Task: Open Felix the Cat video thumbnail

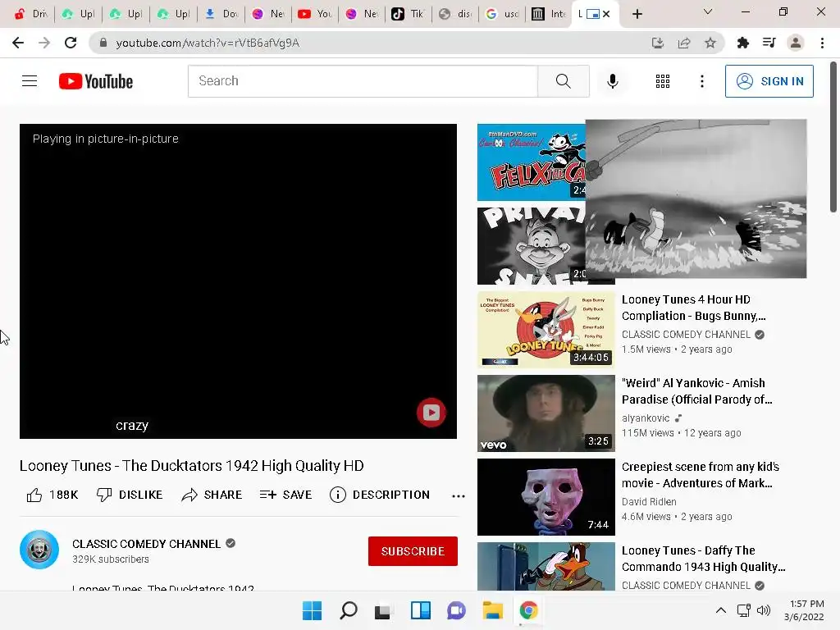Action: pos(531,162)
